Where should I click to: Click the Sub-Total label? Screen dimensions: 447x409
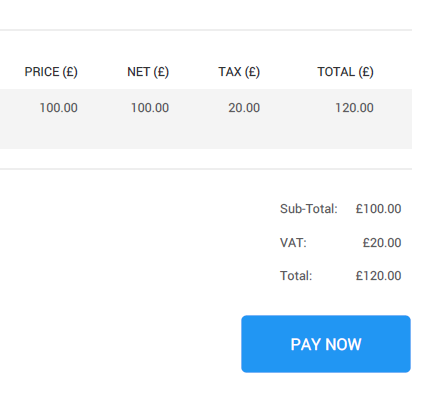309,209
